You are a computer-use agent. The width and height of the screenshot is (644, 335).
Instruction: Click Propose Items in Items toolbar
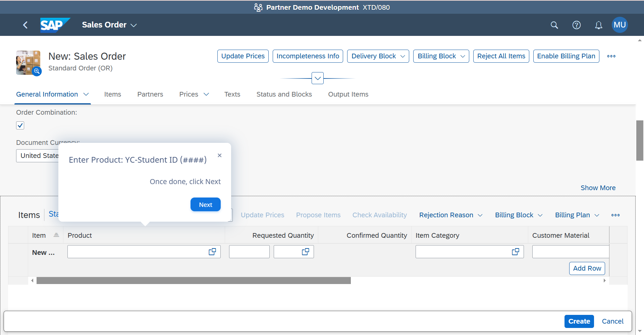318,215
